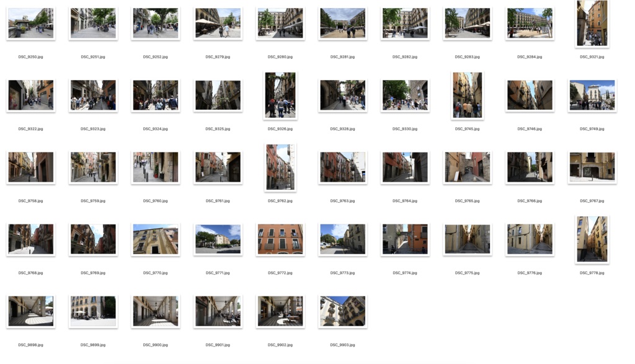Select the DSC_9902.jpg picture thumbnail
Image resolution: width=635 pixels, height=364 pixels.
[280, 312]
